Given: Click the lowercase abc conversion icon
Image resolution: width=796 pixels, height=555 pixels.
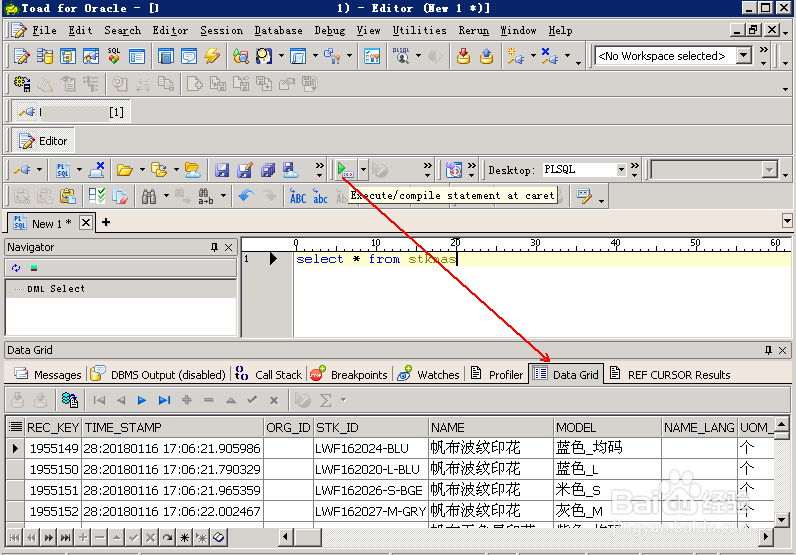Looking at the screenshot, I should tap(320, 196).
